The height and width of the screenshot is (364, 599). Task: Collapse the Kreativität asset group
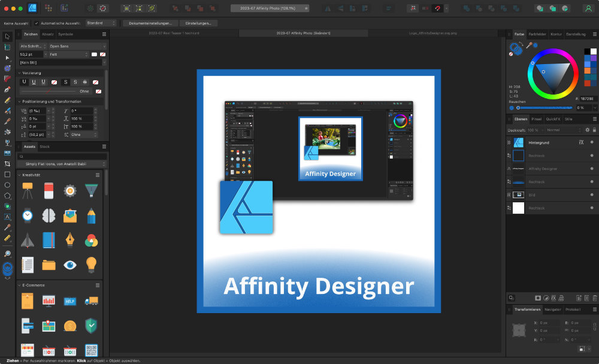pyautogui.click(x=20, y=175)
